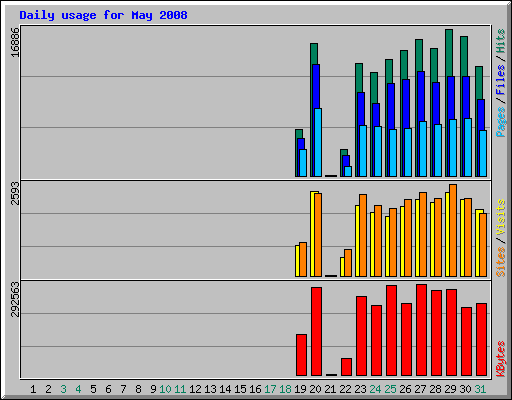Image resolution: width=512 pixels, height=400 pixels.
Task: Click day label 27 on the x-axis
Action: pos(420,389)
